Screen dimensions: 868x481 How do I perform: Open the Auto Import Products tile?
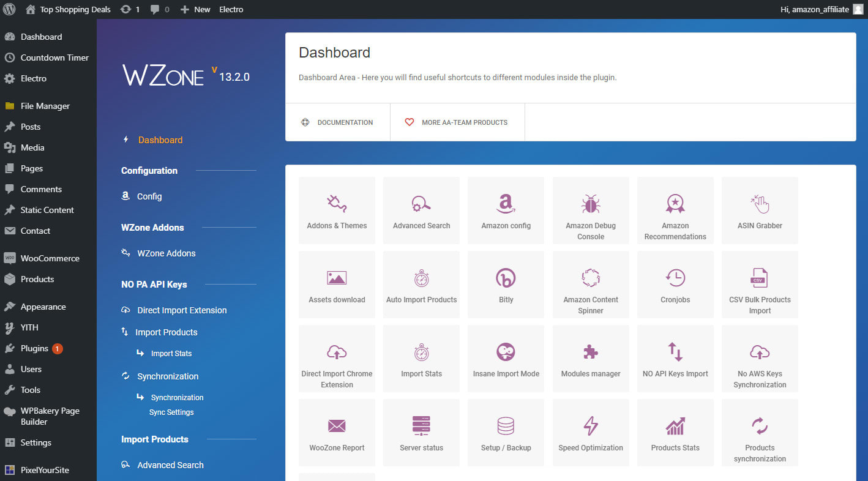pos(421,285)
